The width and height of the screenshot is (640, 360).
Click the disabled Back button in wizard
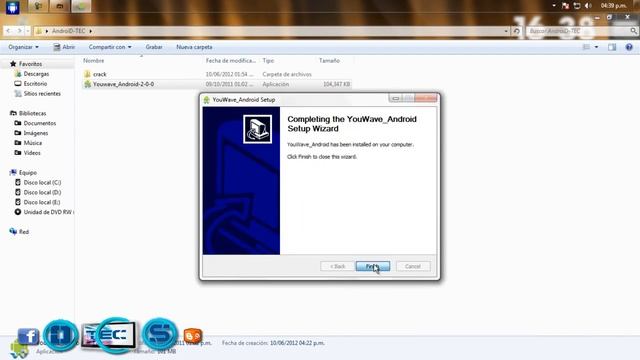pyautogui.click(x=338, y=266)
